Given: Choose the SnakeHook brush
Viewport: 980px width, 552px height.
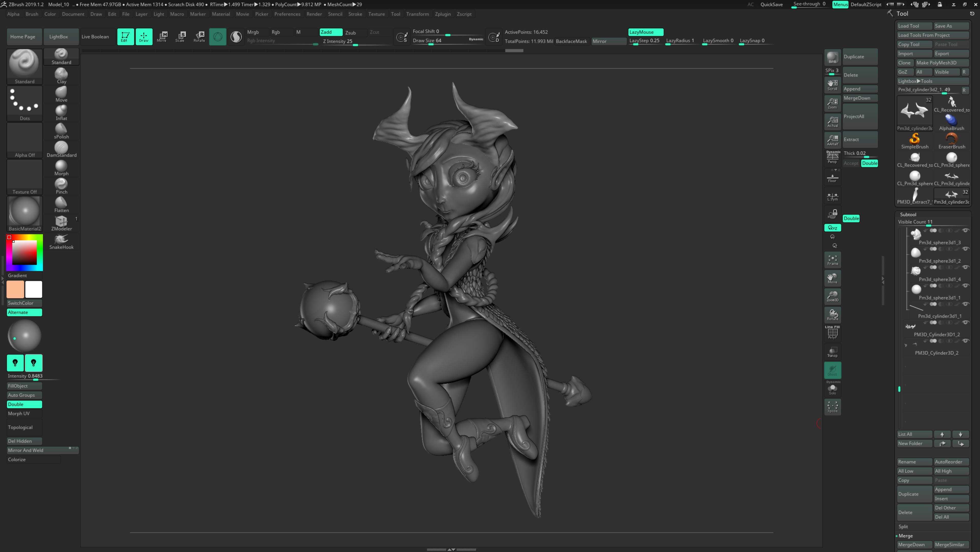Looking at the screenshot, I should [61, 241].
